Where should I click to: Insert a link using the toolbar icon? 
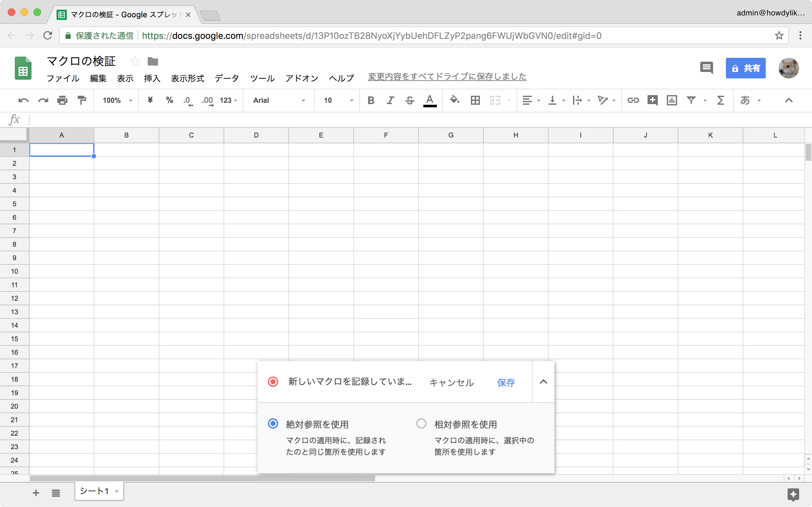point(633,100)
